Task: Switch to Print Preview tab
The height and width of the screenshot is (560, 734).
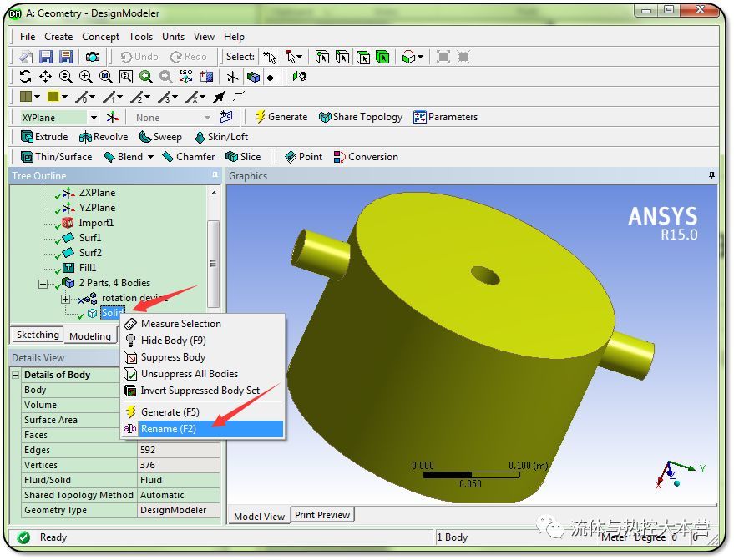Action: click(322, 515)
